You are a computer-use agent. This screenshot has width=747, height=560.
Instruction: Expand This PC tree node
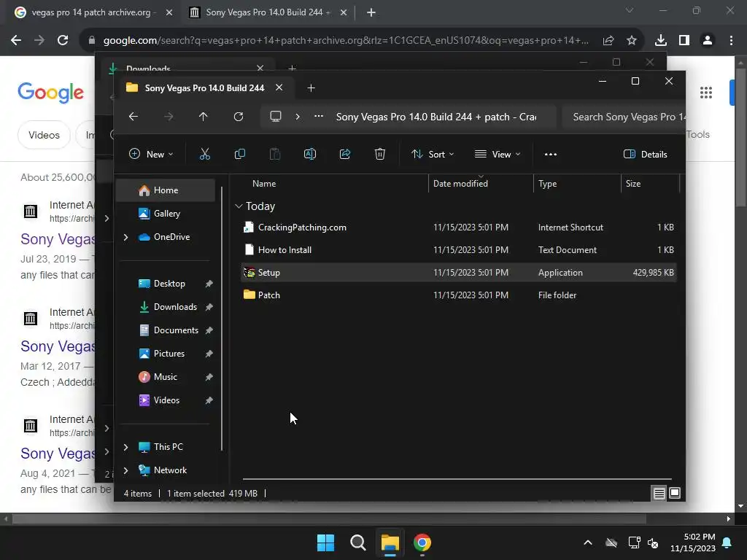coord(125,447)
